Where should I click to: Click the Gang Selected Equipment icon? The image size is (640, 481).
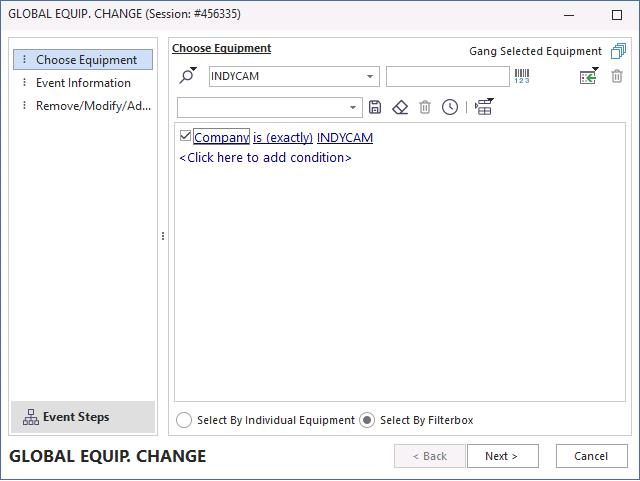click(x=618, y=51)
